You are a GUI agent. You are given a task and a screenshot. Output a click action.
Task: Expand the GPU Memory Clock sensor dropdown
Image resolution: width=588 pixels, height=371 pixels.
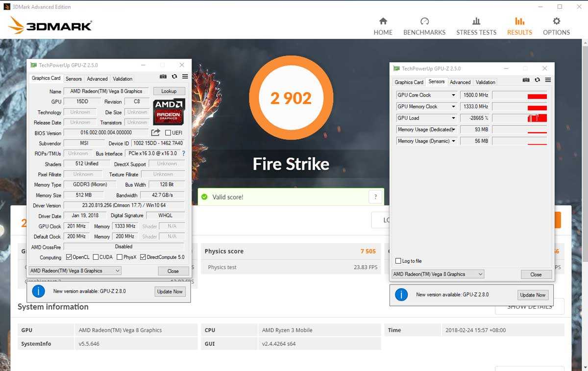[453, 106]
